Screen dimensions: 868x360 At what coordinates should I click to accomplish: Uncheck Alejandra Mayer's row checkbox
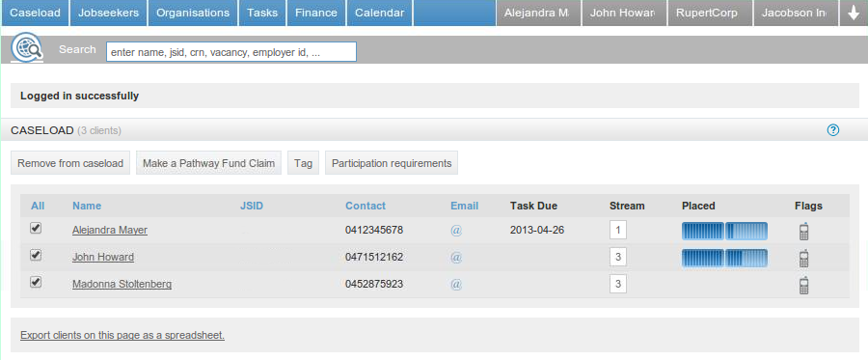[x=36, y=228]
